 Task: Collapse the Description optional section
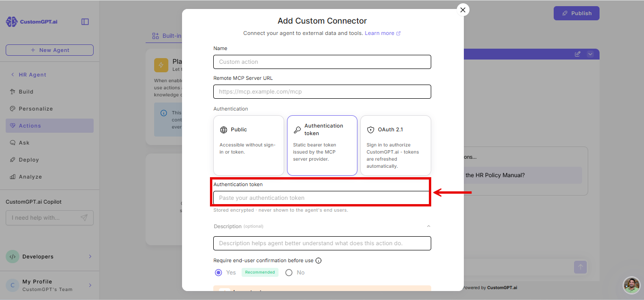coord(428,226)
